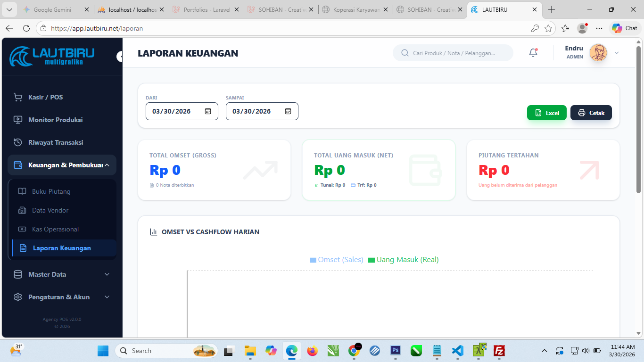644x362 pixels.
Task: Toggle the Omset (Sales) legend in chart
Action: 337,260
